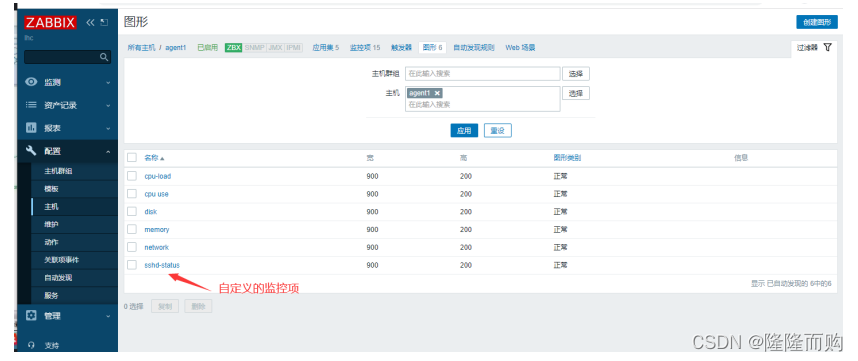Click the IPMI availability badge
This screenshot has width=858, height=361.
pos(293,48)
